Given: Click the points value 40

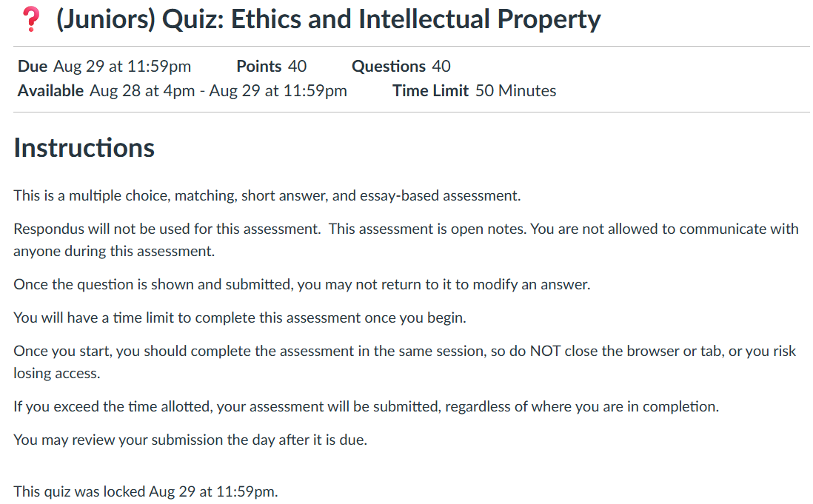Looking at the screenshot, I should pos(297,67).
